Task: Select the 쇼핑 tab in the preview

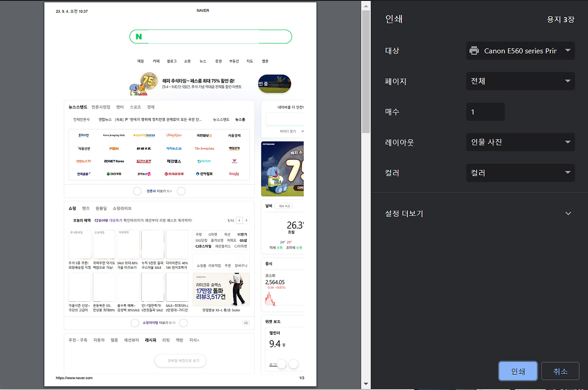Action: [72, 208]
